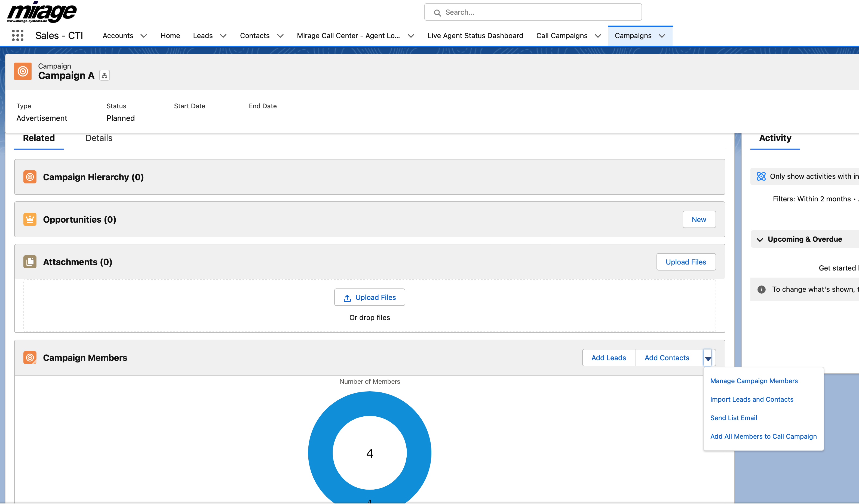859x504 pixels.
Task: Choose Add All Members to Call Campaign
Action: [x=763, y=437]
